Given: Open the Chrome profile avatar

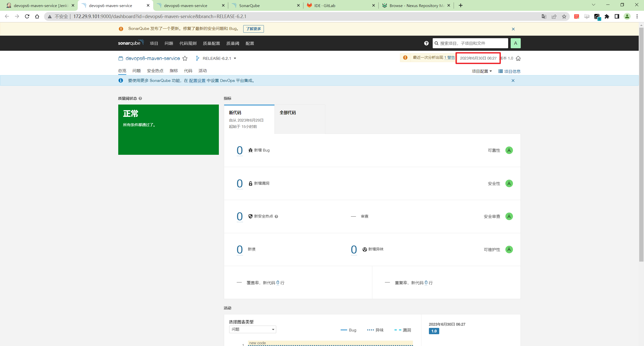Looking at the screenshot, I should (627, 16).
